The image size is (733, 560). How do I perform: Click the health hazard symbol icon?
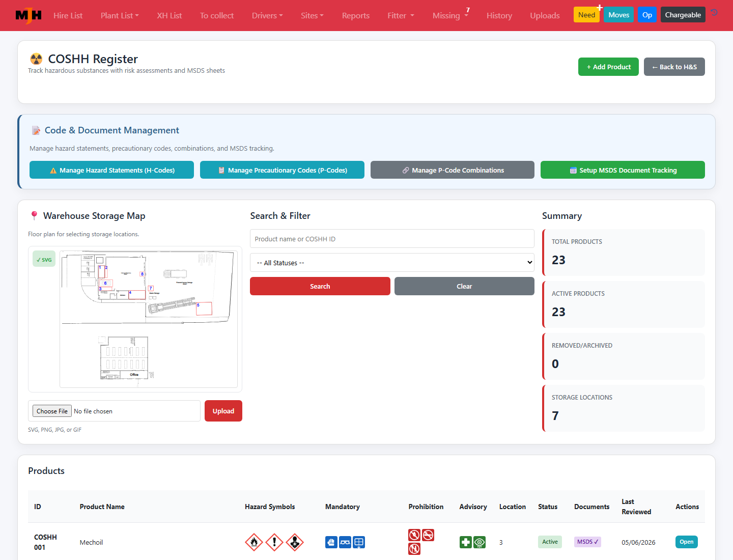295,542
